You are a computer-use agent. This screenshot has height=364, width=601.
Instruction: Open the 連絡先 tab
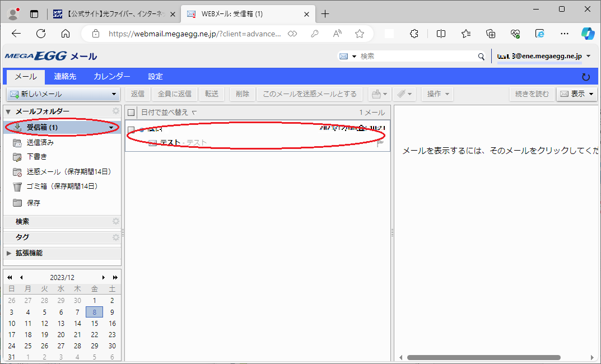65,77
